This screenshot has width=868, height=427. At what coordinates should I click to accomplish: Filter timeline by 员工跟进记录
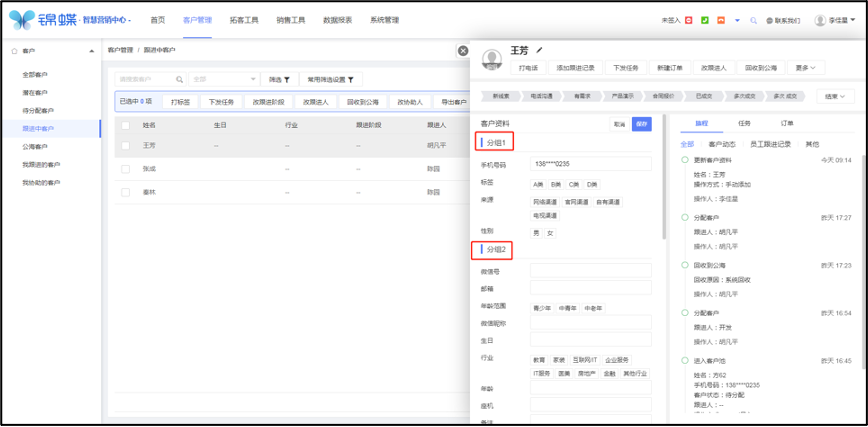[771, 144]
